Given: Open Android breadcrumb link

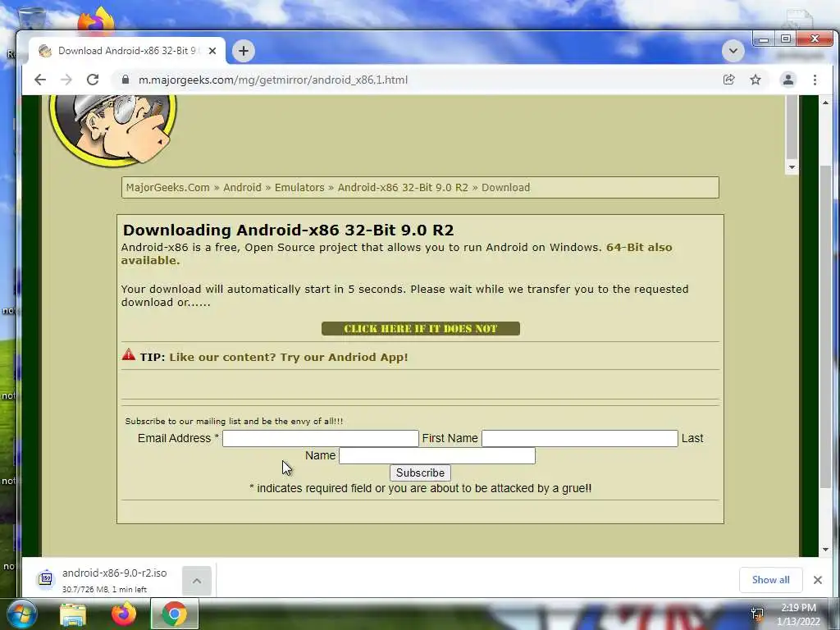Looking at the screenshot, I should pos(242,188).
